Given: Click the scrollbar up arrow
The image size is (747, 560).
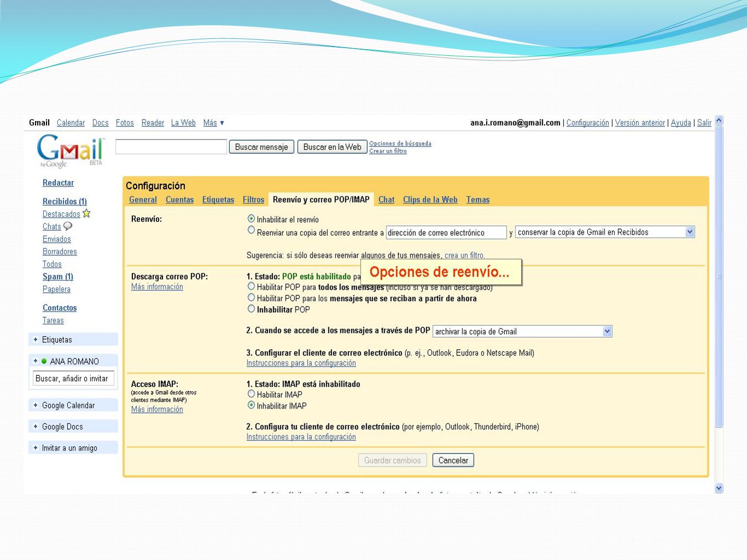Looking at the screenshot, I should (x=719, y=120).
